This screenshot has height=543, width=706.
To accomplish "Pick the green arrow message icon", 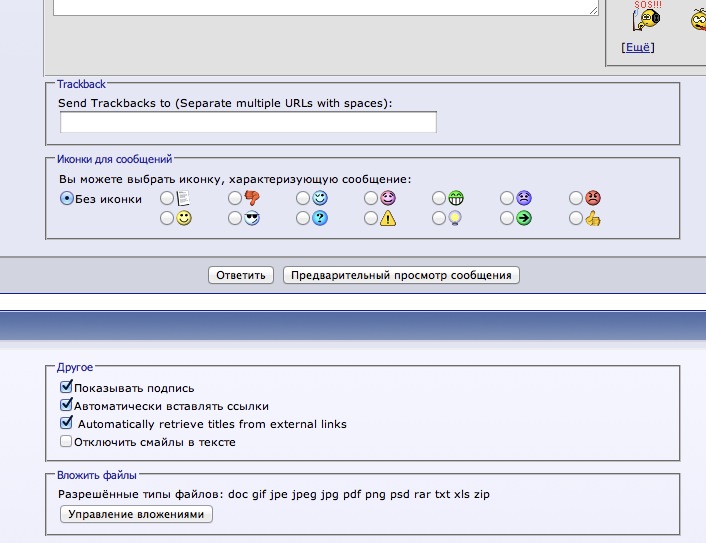I will point(507,218).
